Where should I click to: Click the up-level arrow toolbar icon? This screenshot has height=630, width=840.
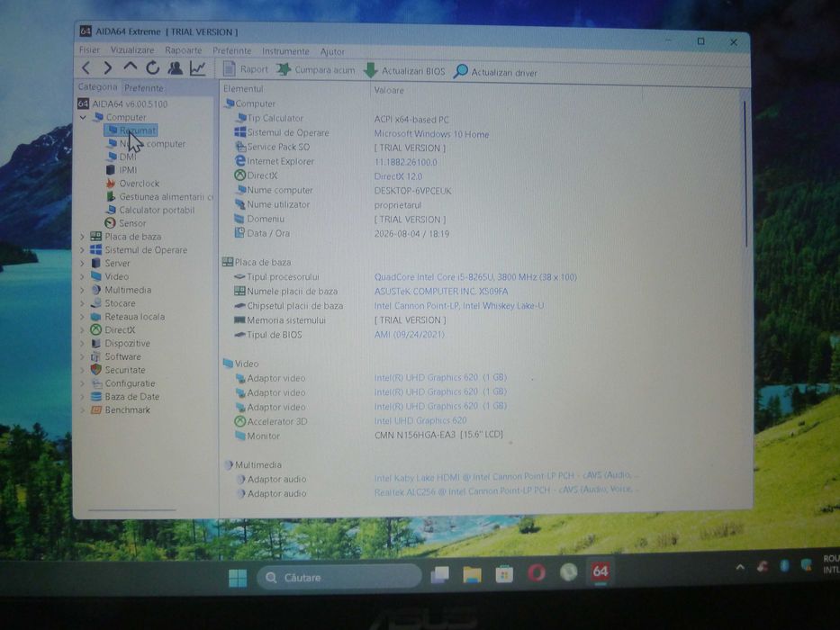click(x=131, y=67)
